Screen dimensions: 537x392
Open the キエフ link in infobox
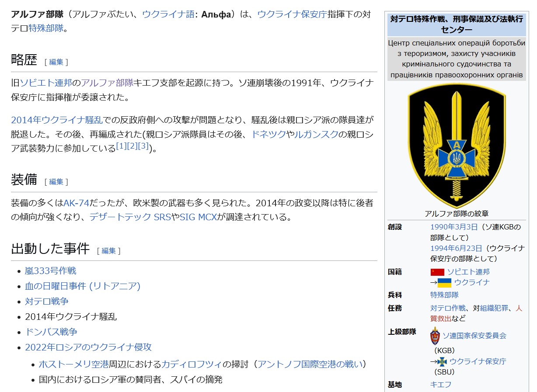441,385
